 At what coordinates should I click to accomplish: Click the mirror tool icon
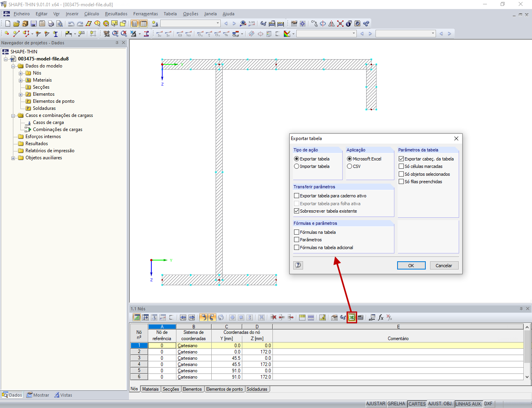pyautogui.click(x=332, y=24)
